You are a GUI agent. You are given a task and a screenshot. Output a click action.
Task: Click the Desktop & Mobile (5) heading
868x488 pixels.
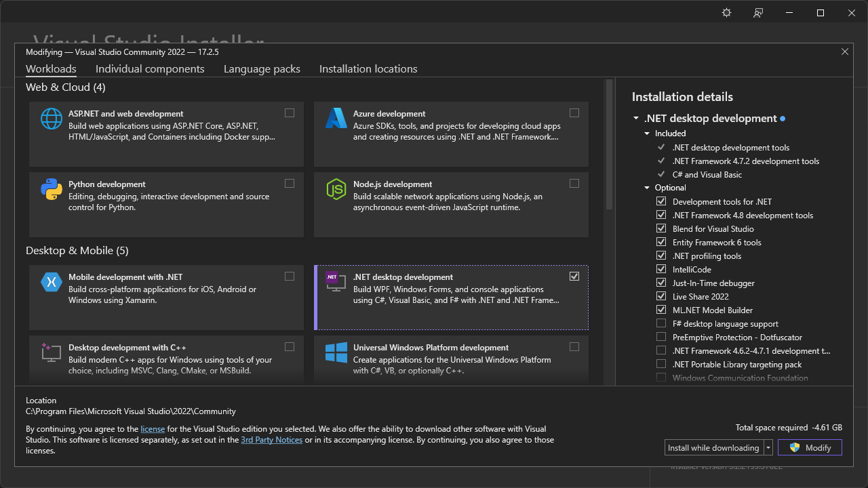tap(77, 251)
